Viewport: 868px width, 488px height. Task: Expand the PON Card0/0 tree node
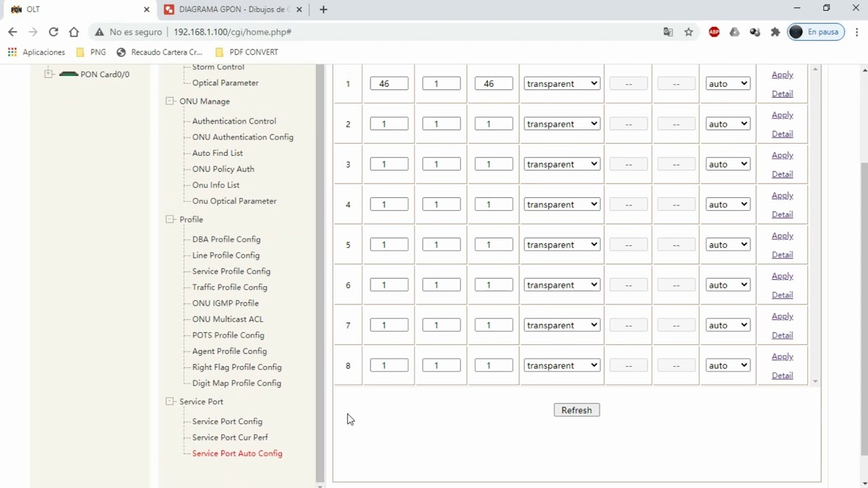[x=49, y=74]
